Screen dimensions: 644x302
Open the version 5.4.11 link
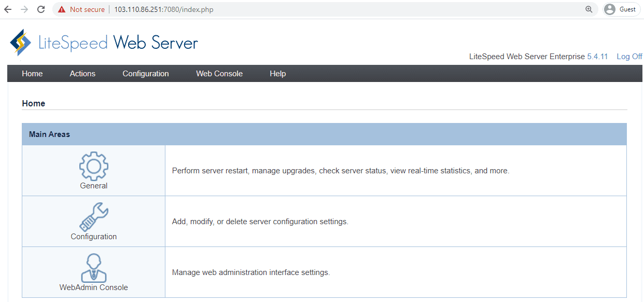pos(597,56)
